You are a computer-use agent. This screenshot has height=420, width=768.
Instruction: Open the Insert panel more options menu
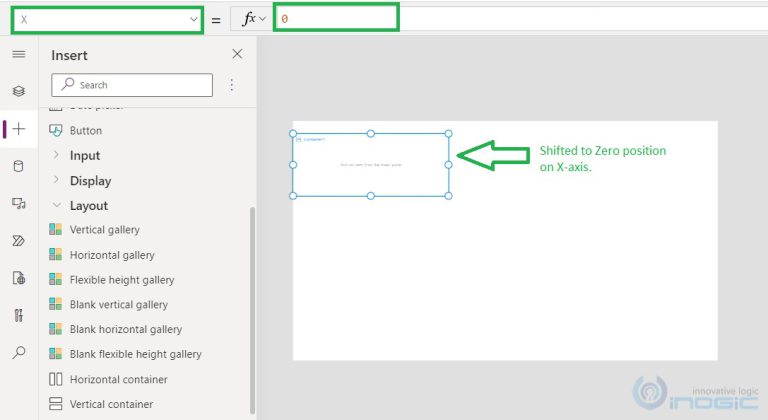[x=232, y=85]
